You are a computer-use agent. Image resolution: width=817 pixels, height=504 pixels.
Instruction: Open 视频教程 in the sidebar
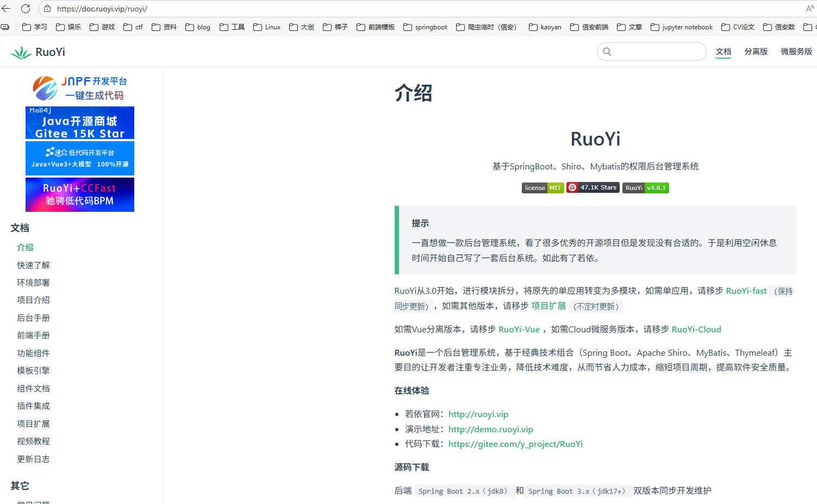coord(33,442)
